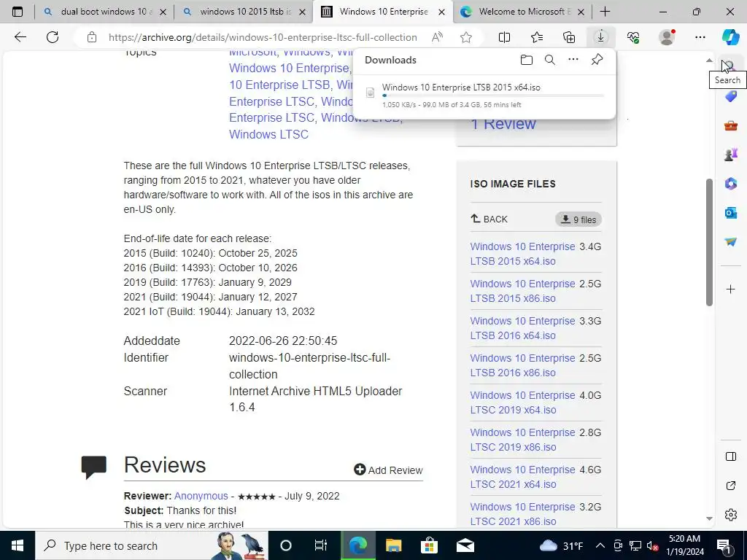Download all 9 files button
This screenshot has height=560, width=747.
pyautogui.click(x=578, y=219)
